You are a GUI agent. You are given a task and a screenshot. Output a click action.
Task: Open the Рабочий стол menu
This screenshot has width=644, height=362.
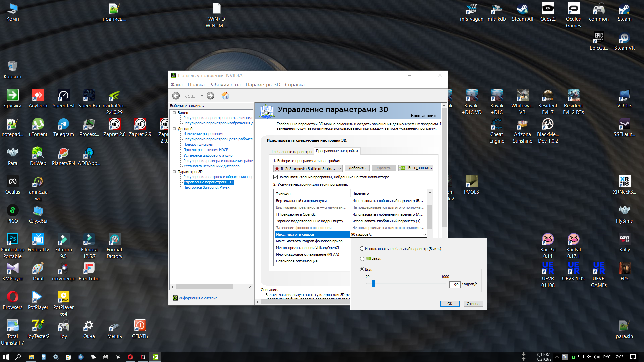(x=225, y=85)
